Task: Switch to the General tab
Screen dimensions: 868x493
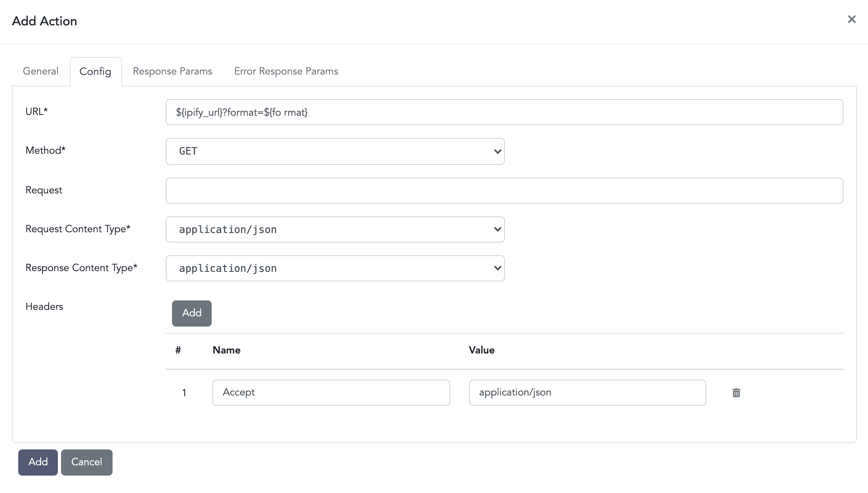Action: tap(40, 71)
